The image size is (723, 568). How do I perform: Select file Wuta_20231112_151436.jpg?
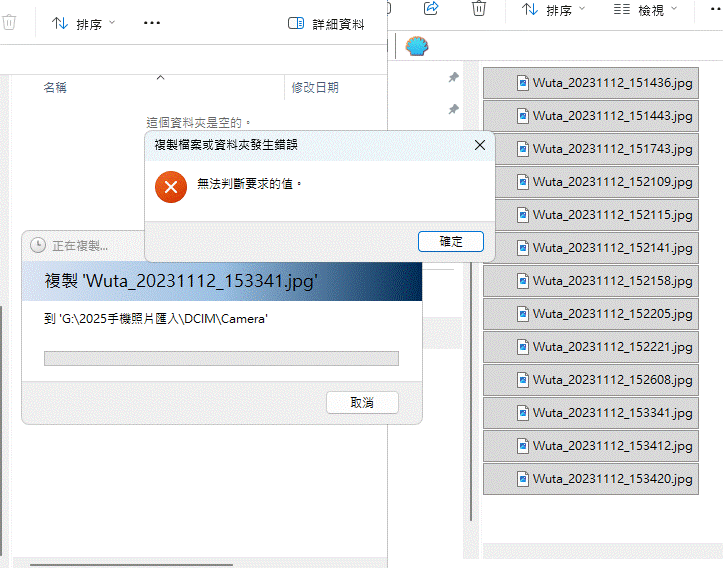point(591,83)
